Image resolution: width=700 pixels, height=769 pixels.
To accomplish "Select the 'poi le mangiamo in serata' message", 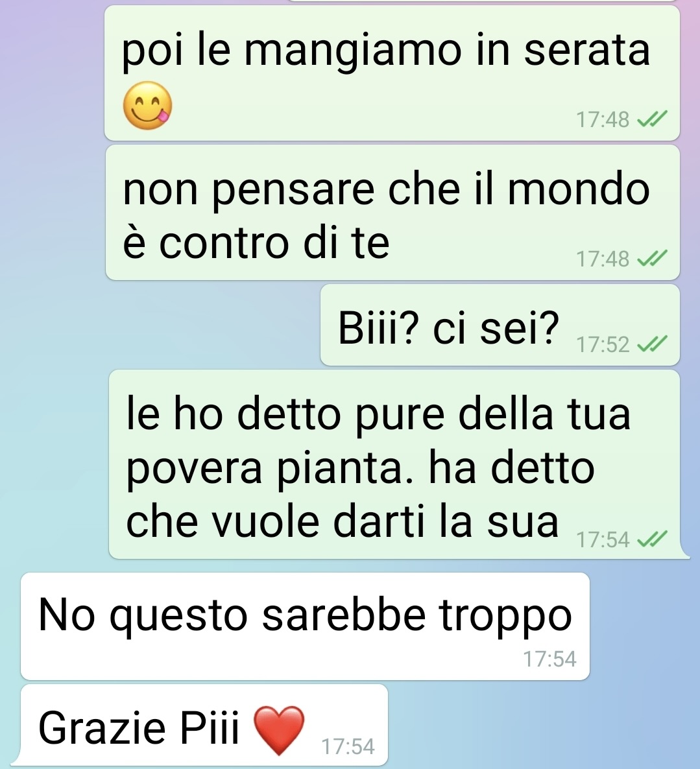I will click(x=392, y=73).
